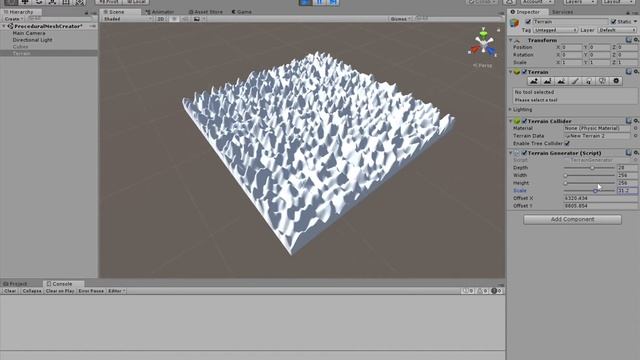The height and width of the screenshot is (360, 640).
Task: Toggle Enable Tree Collider checkbox
Action: tap(567, 144)
